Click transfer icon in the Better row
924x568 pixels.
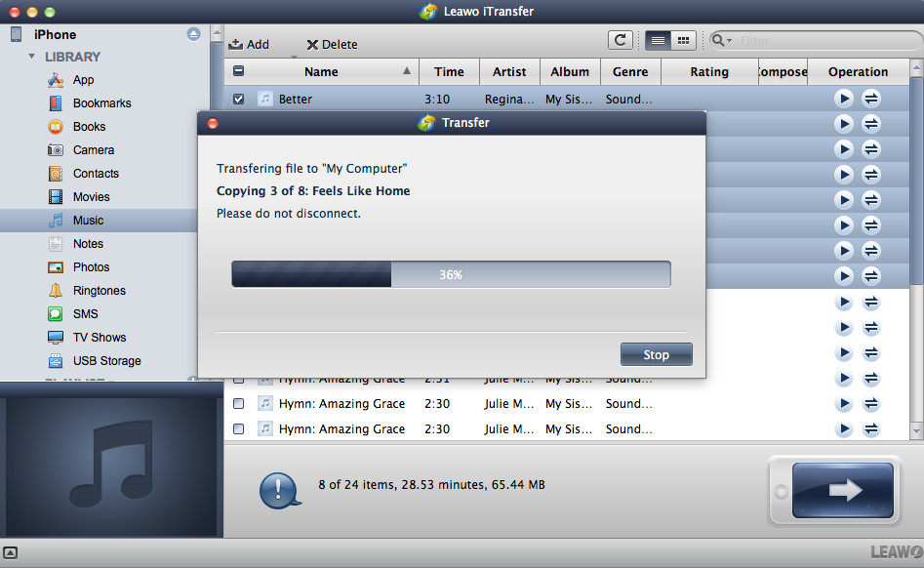click(x=871, y=99)
